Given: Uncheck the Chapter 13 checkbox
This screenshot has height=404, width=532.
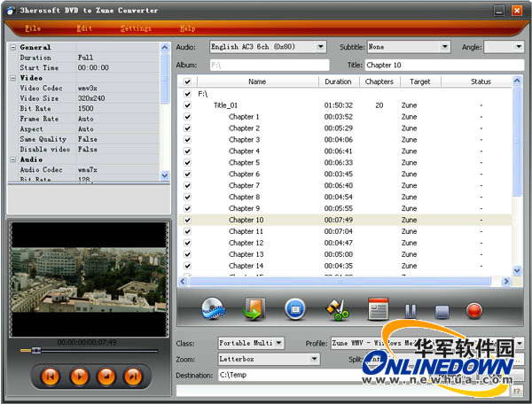Looking at the screenshot, I should [187, 254].
